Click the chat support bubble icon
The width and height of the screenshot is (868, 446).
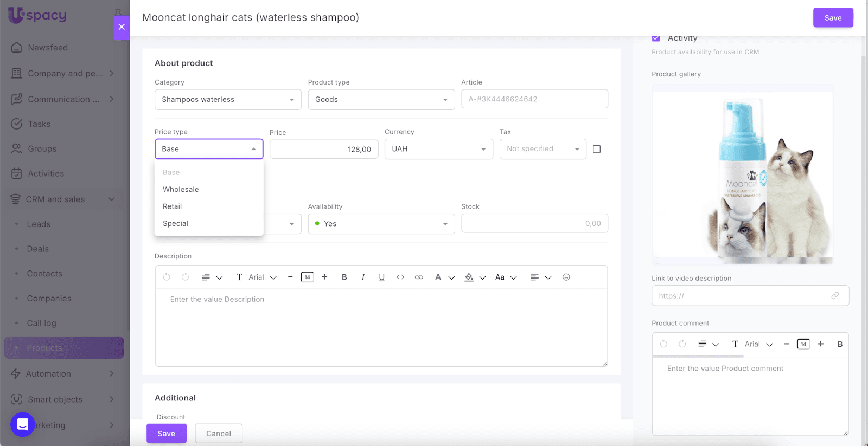[x=22, y=424]
